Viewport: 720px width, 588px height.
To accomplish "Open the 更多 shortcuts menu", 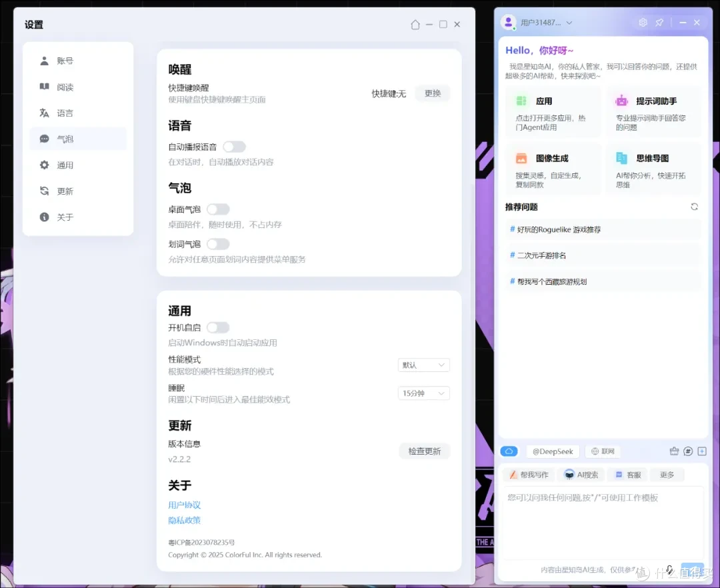I will coord(667,475).
